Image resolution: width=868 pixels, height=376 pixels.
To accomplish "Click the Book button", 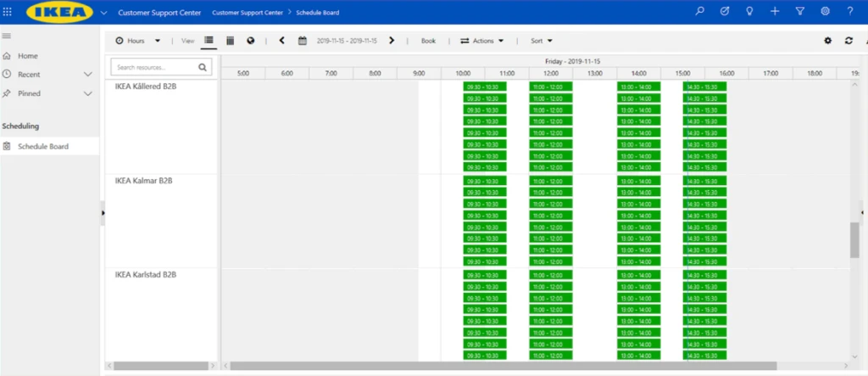I will 428,41.
